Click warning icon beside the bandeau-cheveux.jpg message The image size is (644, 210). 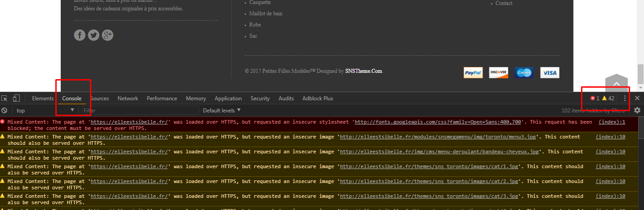[3, 152]
